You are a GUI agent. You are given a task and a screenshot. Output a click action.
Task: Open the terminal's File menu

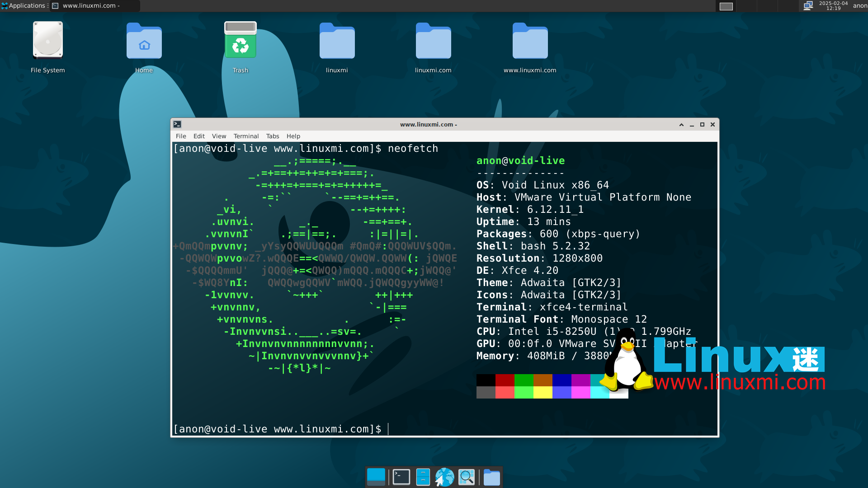181,136
